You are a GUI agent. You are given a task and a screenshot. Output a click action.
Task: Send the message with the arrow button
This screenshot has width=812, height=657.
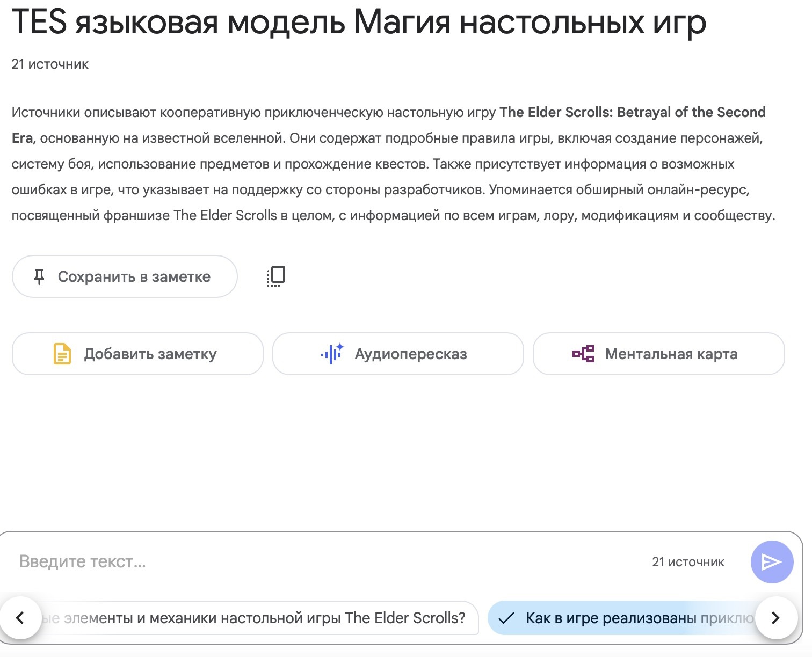point(772,562)
